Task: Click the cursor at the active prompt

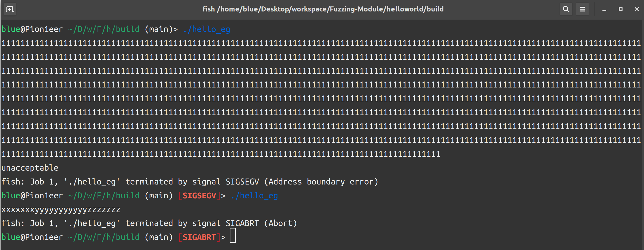Action: [x=233, y=235]
